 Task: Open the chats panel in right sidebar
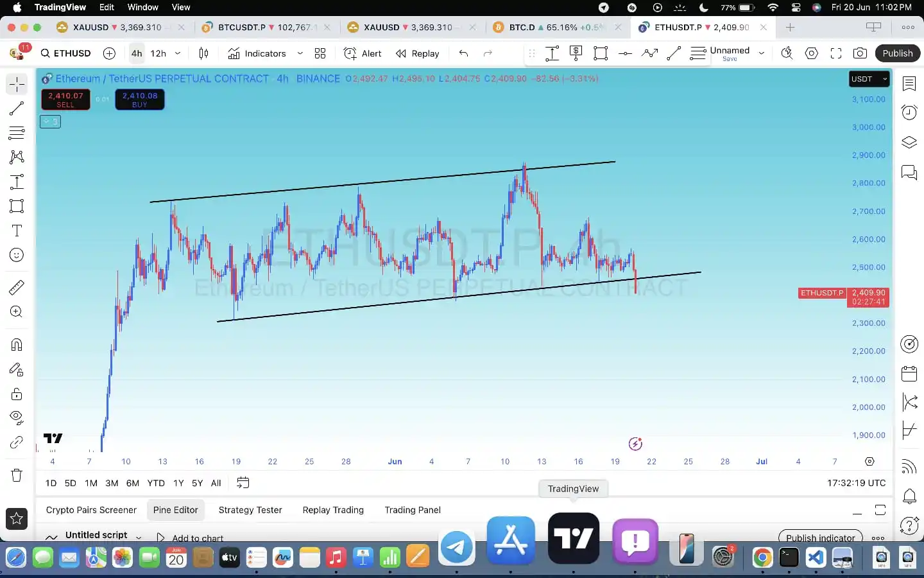click(909, 171)
